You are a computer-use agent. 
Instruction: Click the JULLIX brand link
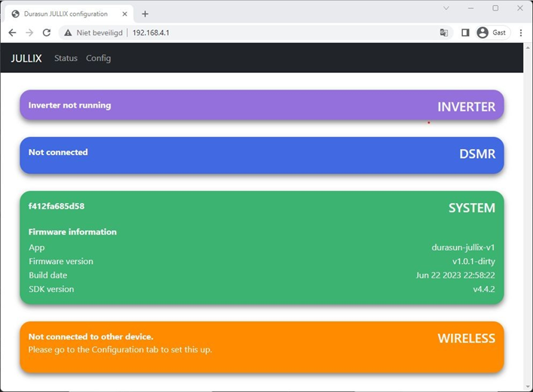(x=26, y=58)
